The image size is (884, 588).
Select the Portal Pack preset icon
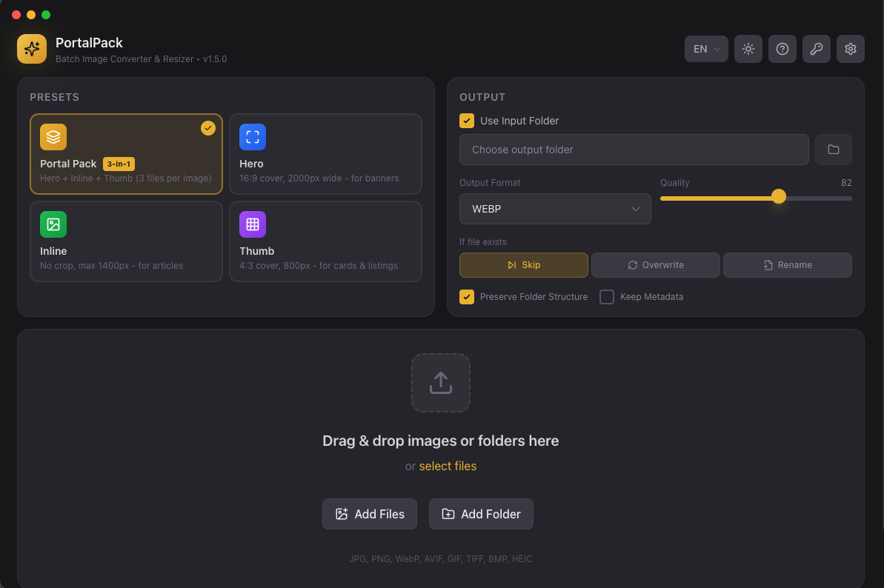(52, 137)
